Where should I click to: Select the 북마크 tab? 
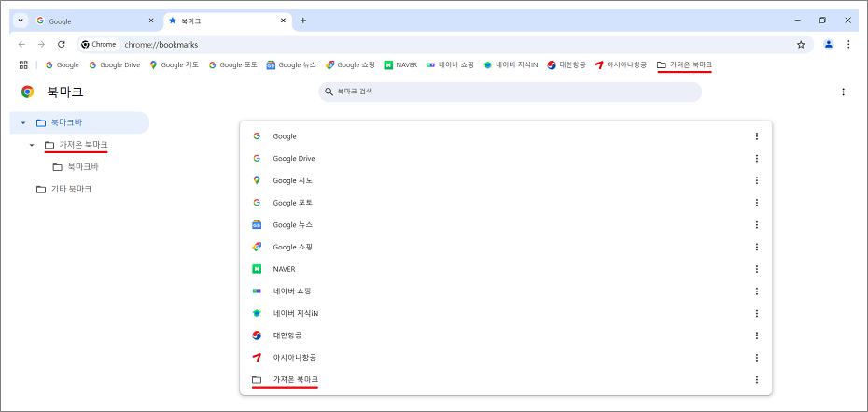[x=227, y=21]
